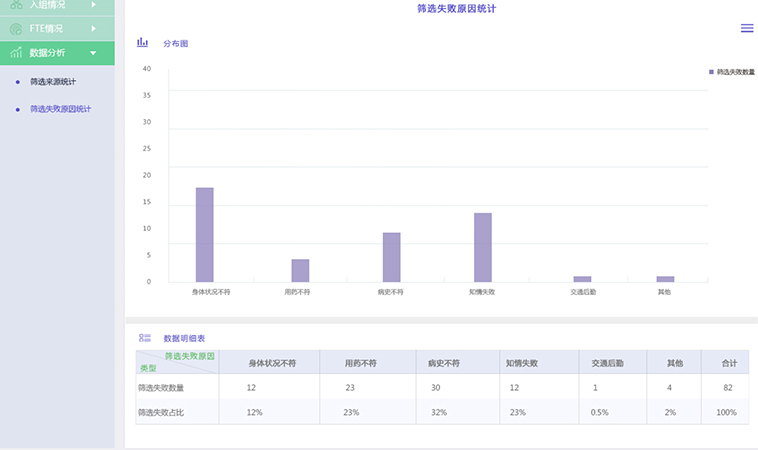Click bullet icon before 筛选失败原因统计
The image size is (758, 450).
click(18, 108)
